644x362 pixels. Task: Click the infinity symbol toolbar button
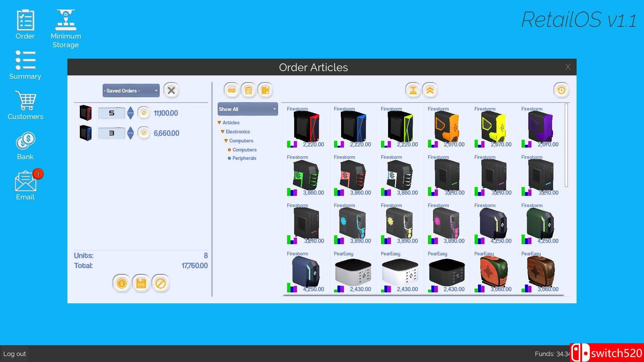tap(231, 90)
